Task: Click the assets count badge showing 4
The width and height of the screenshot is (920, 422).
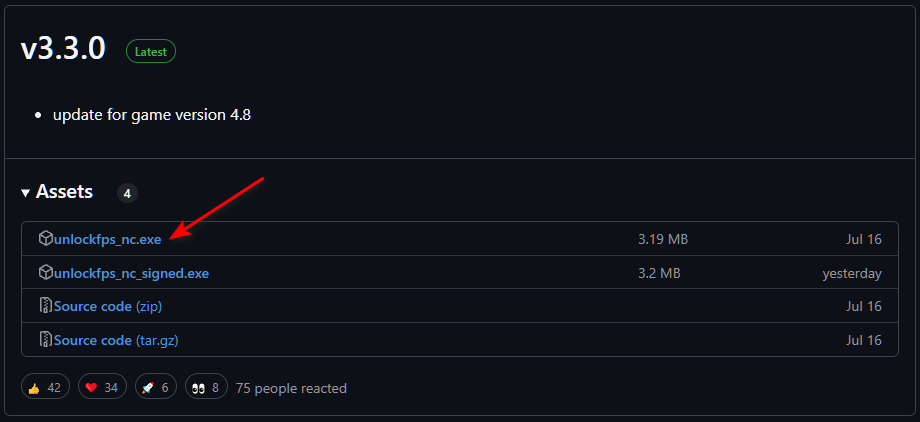Action: pos(127,193)
